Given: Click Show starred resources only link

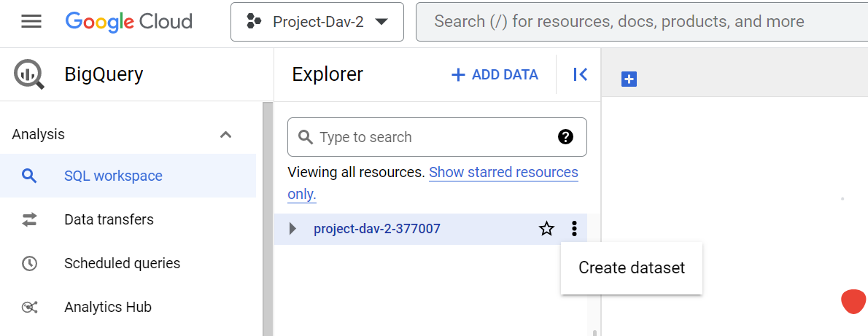Looking at the screenshot, I should [x=503, y=173].
